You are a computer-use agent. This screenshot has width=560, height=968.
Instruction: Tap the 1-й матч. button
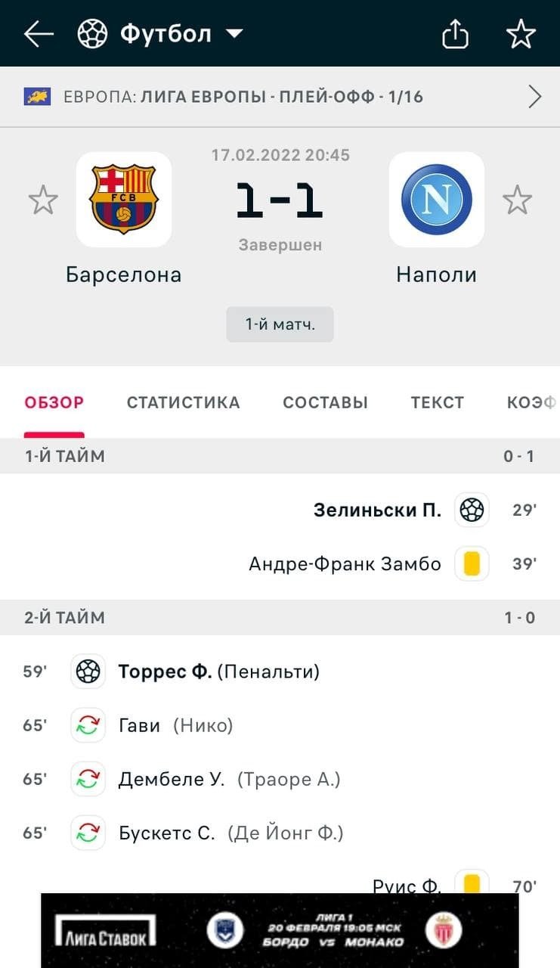pyautogui.click(x=280, y=324)
